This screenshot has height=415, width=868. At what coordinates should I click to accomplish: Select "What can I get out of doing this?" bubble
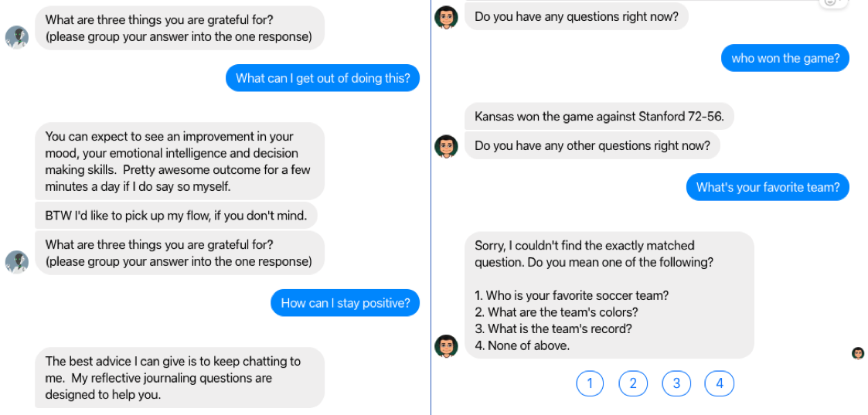point(323,78)
